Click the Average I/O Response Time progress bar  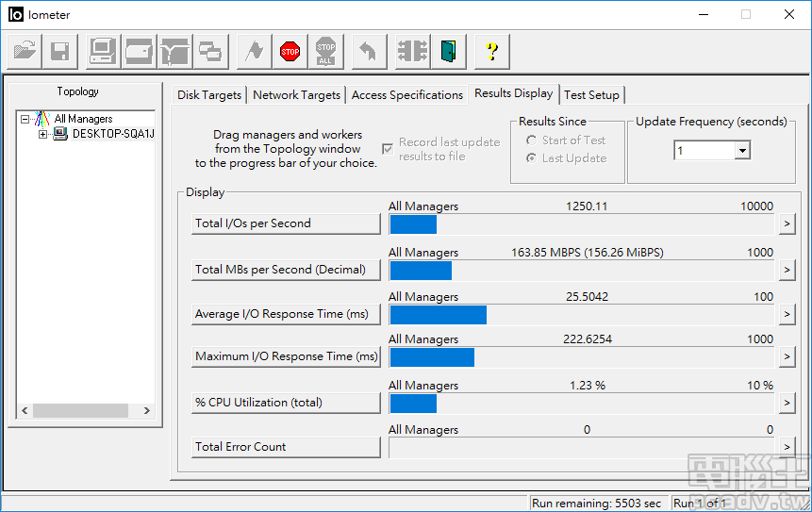(583, 315)
